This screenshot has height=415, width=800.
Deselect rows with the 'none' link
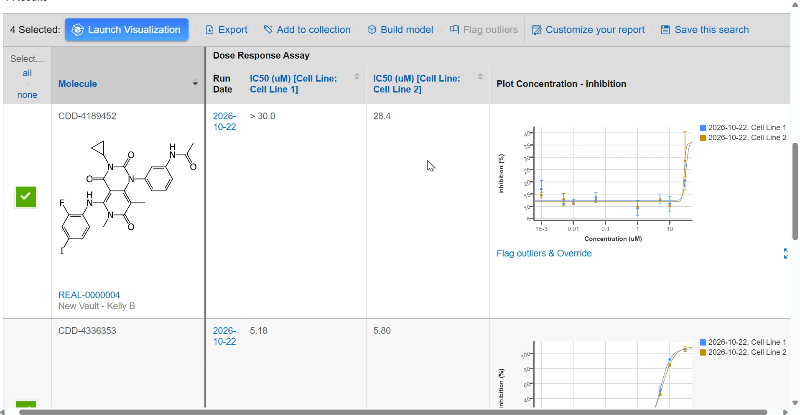tap(27, 95)
